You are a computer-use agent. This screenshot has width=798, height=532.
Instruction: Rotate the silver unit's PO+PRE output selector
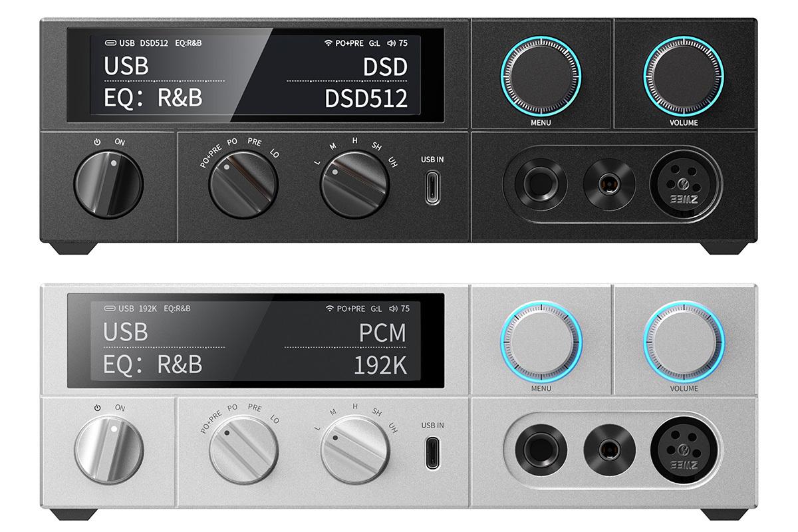click(x=243, y=451)
